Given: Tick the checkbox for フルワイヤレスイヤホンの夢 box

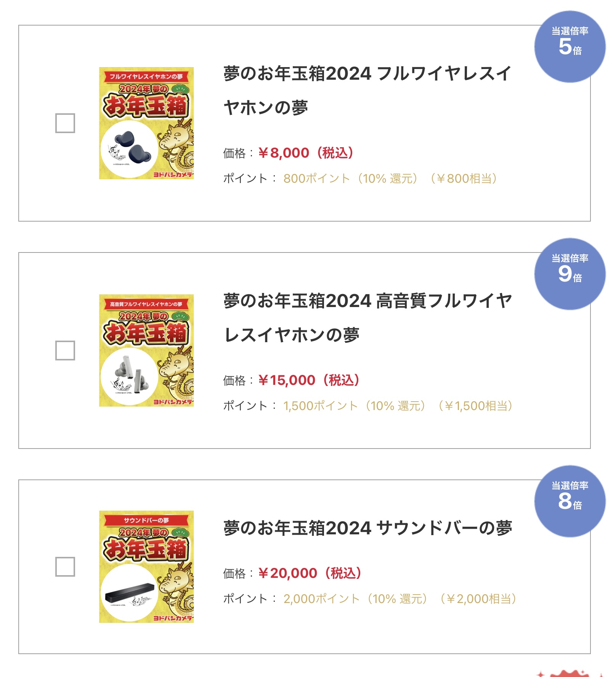Looking at the screenshot, I should coord(65,123).
